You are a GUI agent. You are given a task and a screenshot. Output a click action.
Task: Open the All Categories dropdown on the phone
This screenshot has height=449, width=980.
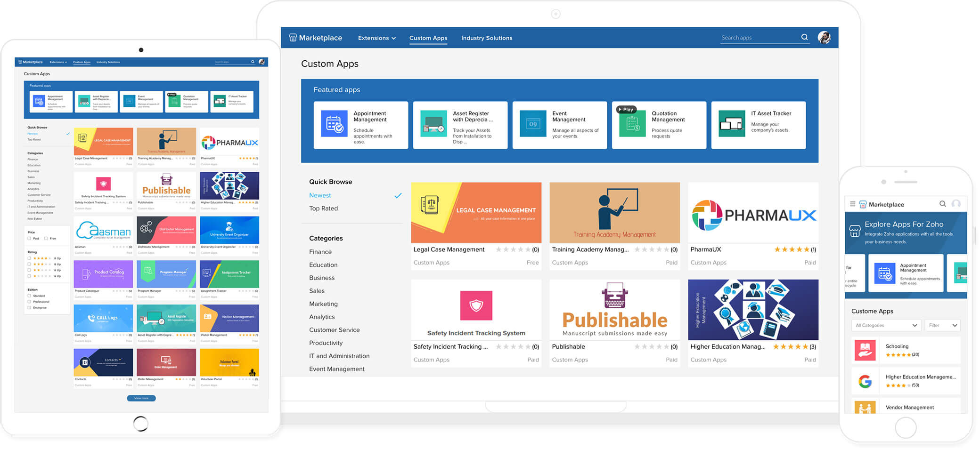coord(886,325)
